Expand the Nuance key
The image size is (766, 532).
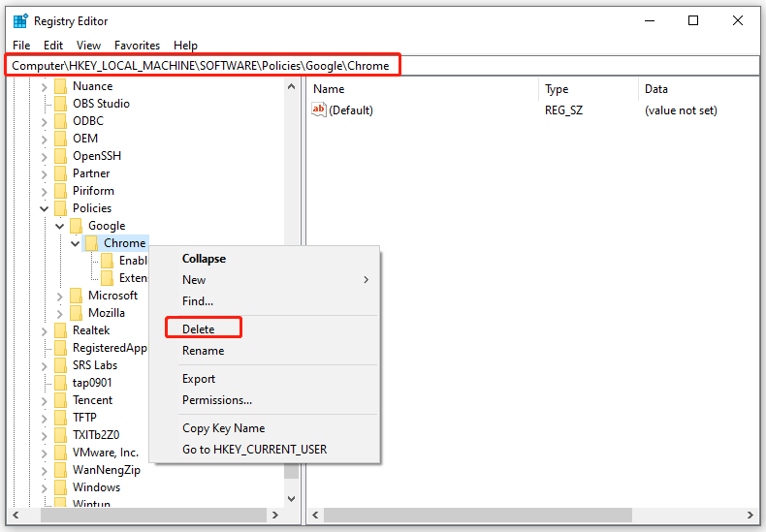(45, 87)
